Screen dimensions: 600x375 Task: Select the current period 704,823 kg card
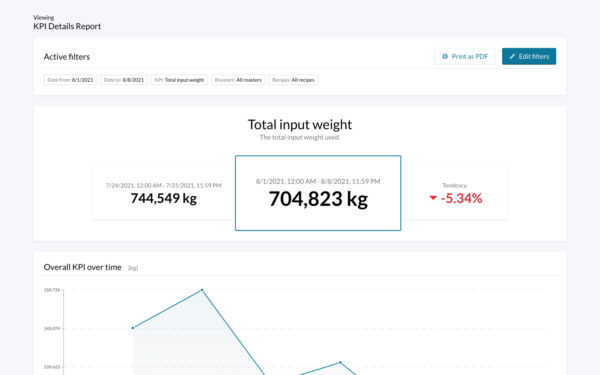tap(318, 193)
